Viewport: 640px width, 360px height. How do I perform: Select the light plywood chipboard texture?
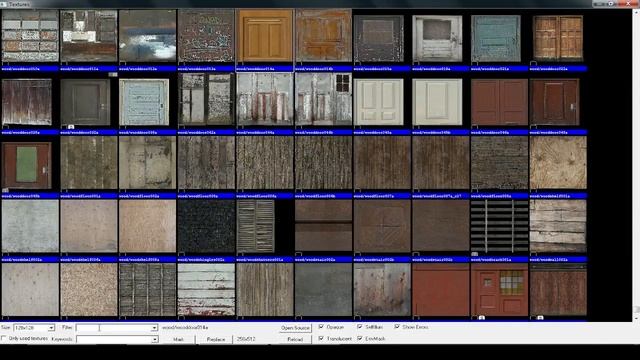(x=558, y=163)
